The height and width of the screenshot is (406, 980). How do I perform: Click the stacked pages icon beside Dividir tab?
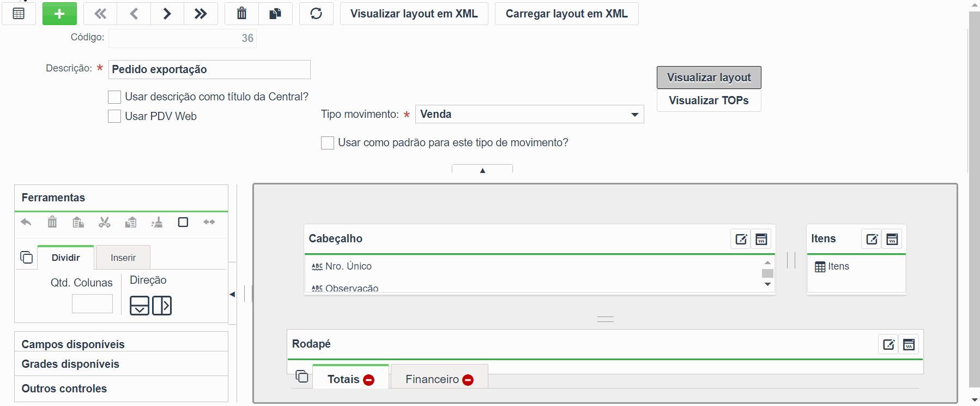(26, 257)
